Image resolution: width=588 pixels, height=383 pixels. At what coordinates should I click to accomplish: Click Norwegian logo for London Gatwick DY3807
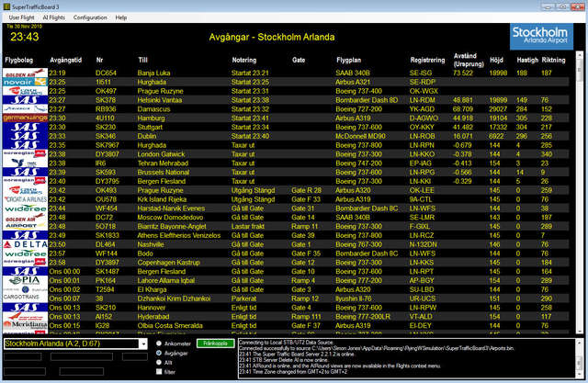pos(25,154)
